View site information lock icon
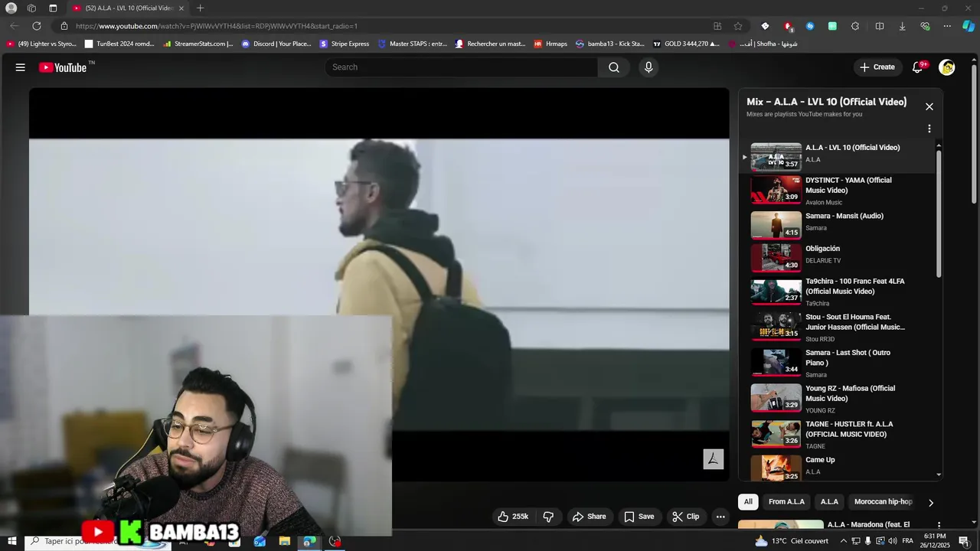Screen dimensions: 980x551 click(x=64, y=26)
